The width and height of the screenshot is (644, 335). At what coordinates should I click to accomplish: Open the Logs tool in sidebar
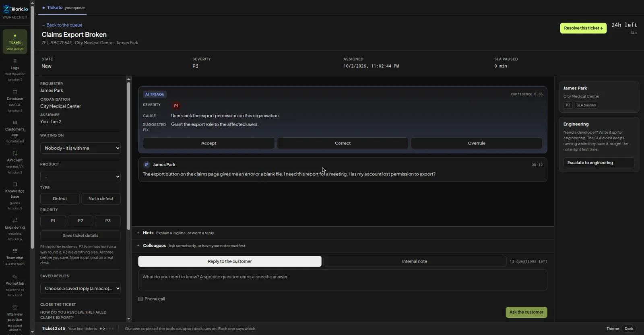pyautogui.click(x=15, y=70)
